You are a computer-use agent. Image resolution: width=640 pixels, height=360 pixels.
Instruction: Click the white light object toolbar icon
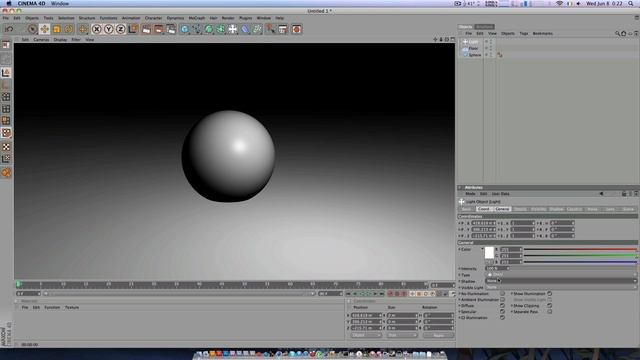(x=233, y=29)
